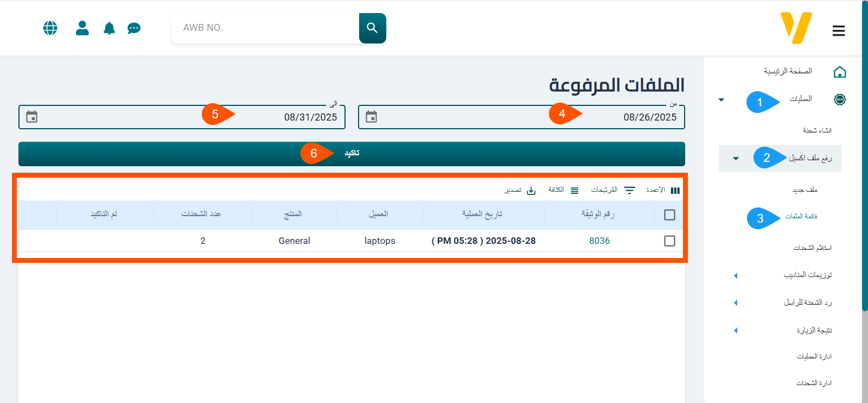
Task: Click the from-date field 08/26/2025
Action: (521, 117)
